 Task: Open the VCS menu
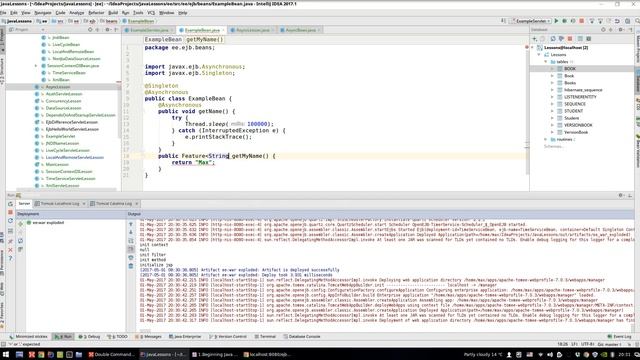151,13
